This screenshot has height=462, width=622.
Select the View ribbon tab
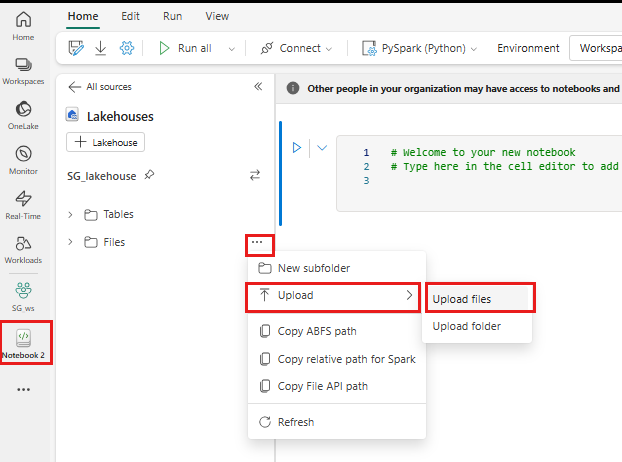click(x=217, y=16)
